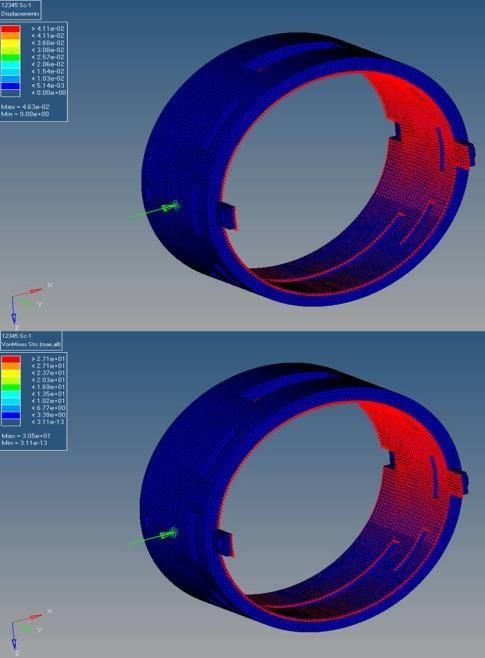This screenshot has width=485, height=658.
Task: Click the red X axis in the lower triad
Action: click(x=29, y=618)
